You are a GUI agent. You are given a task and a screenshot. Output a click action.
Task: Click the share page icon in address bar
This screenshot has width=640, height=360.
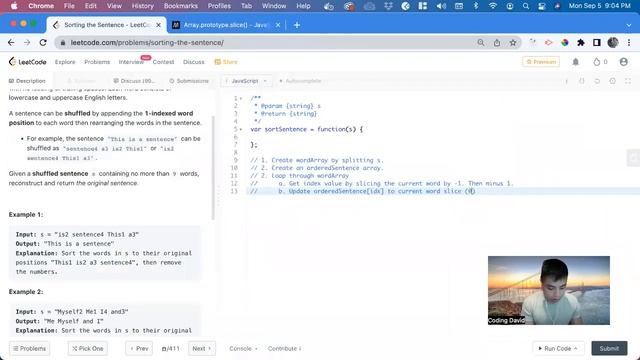pyautogui.click(x=497, y=42)
